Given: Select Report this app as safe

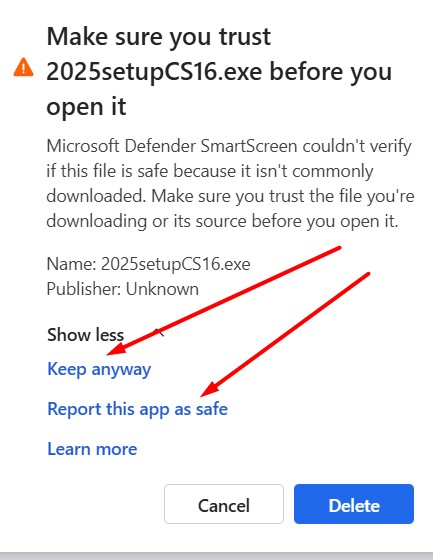Looking at the screenshot, I should (137, 409).
